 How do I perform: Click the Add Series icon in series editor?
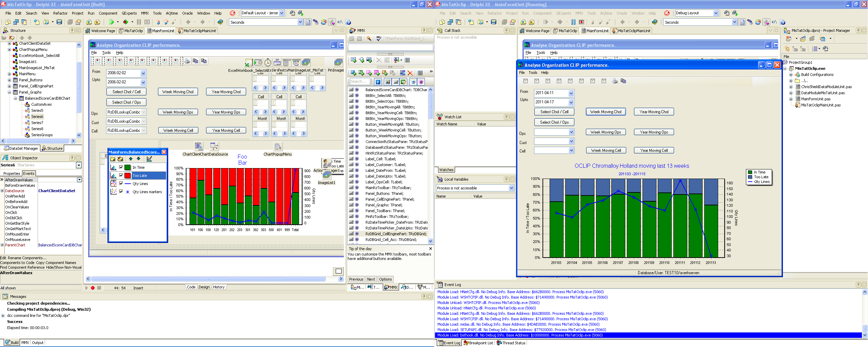pyautogui.click(x=113, y=159)
